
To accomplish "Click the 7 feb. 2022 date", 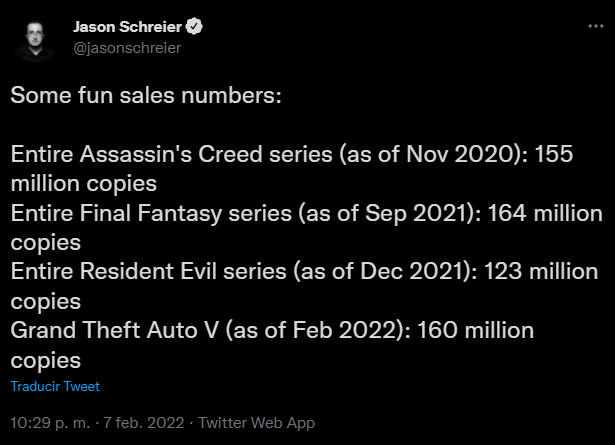I will [x=144, y=423].
